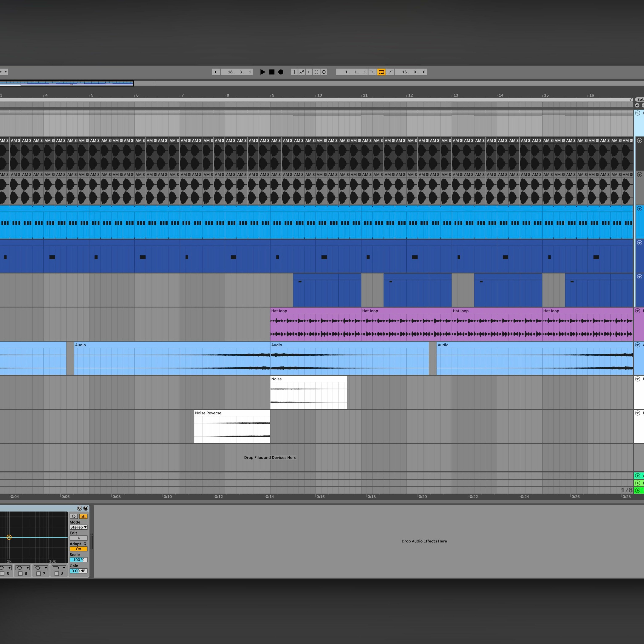Click return track A play button

(x=638, y=476)
